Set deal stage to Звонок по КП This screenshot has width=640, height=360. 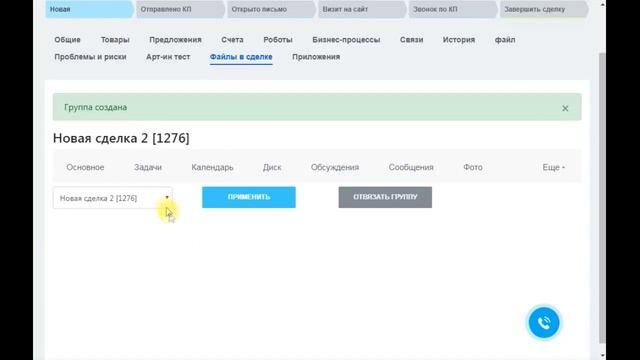click(453, 9)
